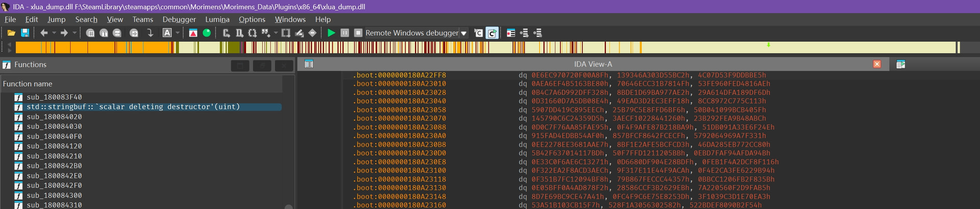Jump forward with the right arrow
The height and width of the screenshot is (209, 980).
click(64, 33)
